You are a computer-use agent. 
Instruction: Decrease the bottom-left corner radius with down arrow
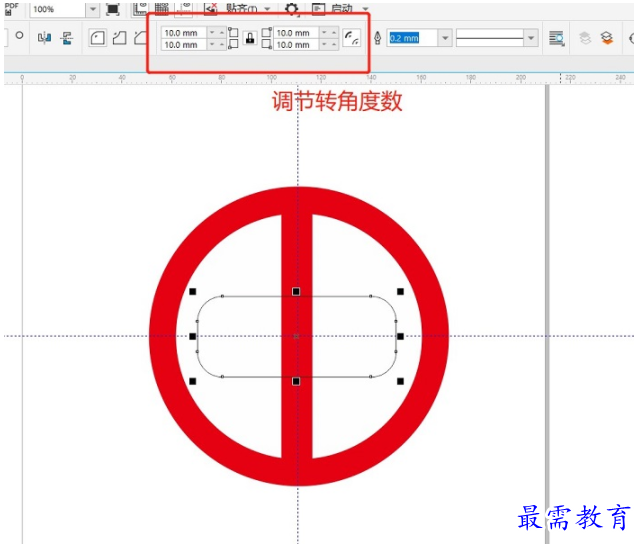(x=212, y=44)
